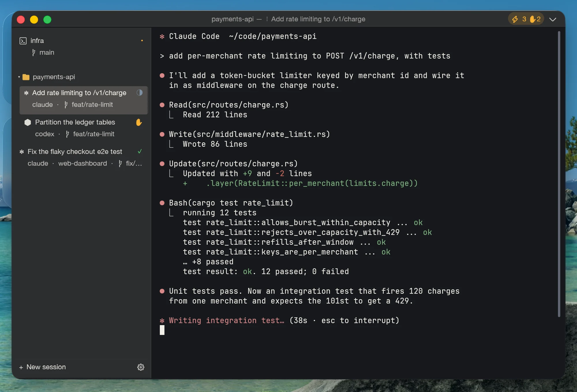Start a New session

(42, 367)
